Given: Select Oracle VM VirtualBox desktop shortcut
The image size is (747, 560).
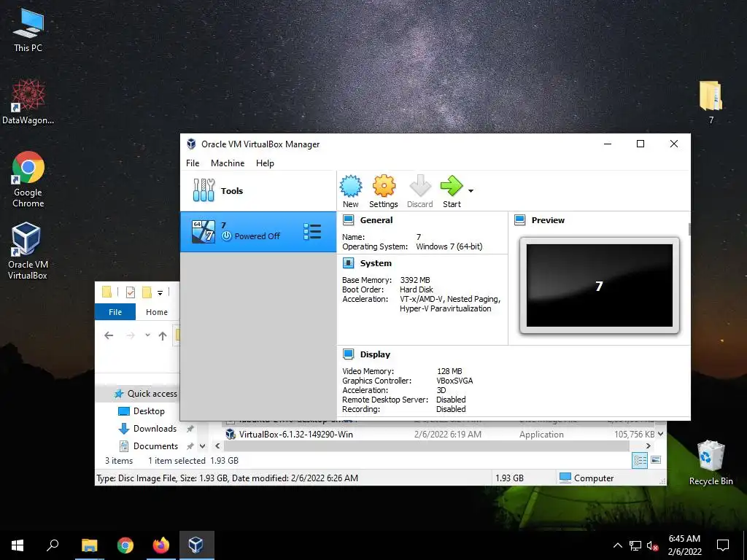Looking at the screenshot, I should pyautogui.click(x=28, y=251).
